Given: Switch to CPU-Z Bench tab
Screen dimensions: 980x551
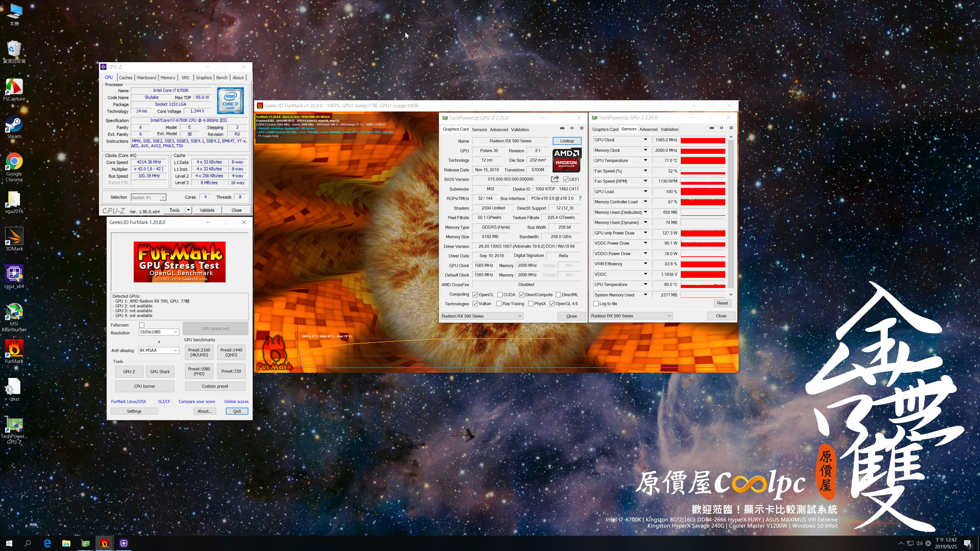Looking at the screenshot, I should pos(222,78).
